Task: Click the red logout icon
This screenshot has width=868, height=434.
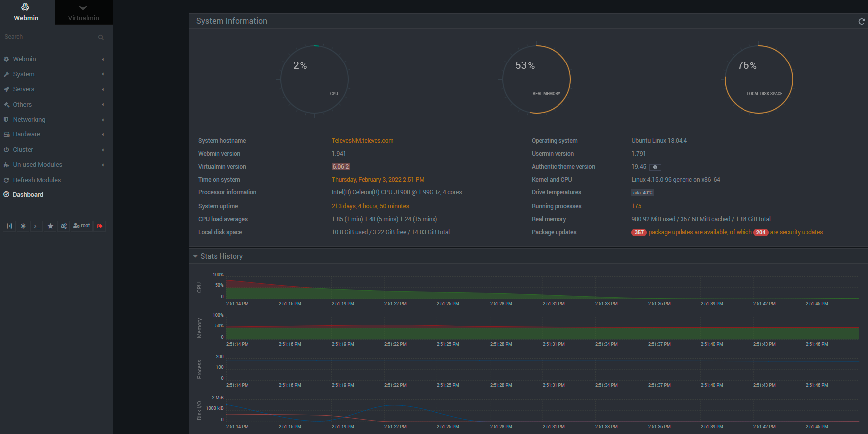Action: tap(100, 226)
